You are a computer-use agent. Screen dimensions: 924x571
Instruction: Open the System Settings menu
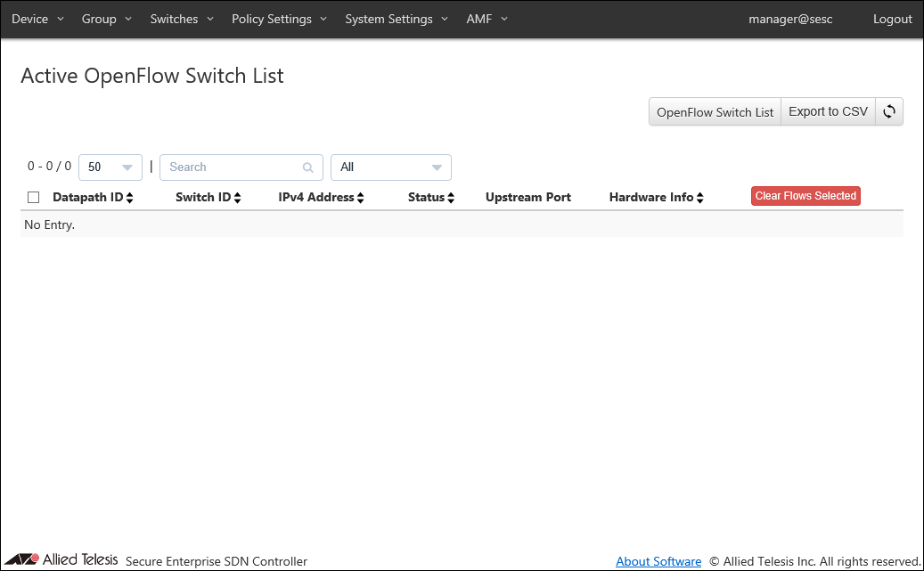click(397, 19)
